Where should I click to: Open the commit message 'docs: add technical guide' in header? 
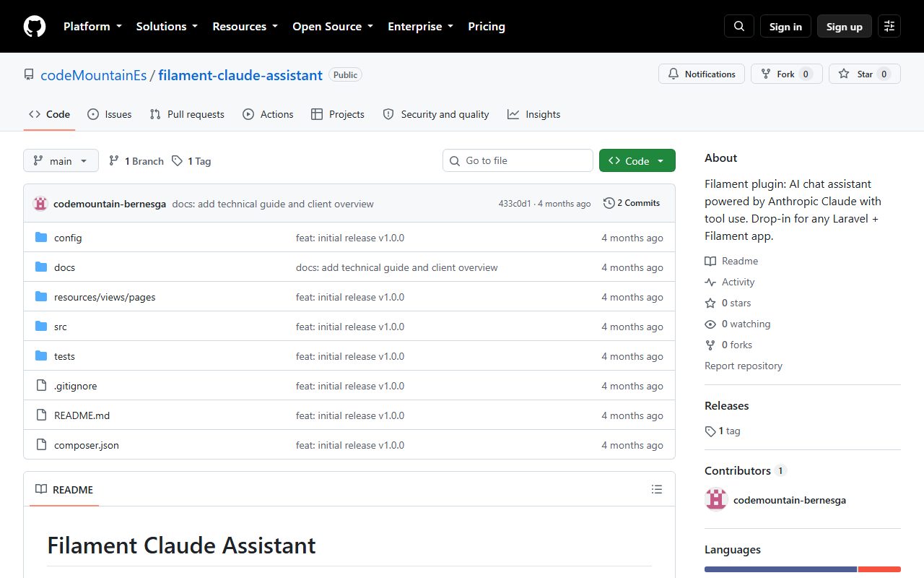coord(273,204)
